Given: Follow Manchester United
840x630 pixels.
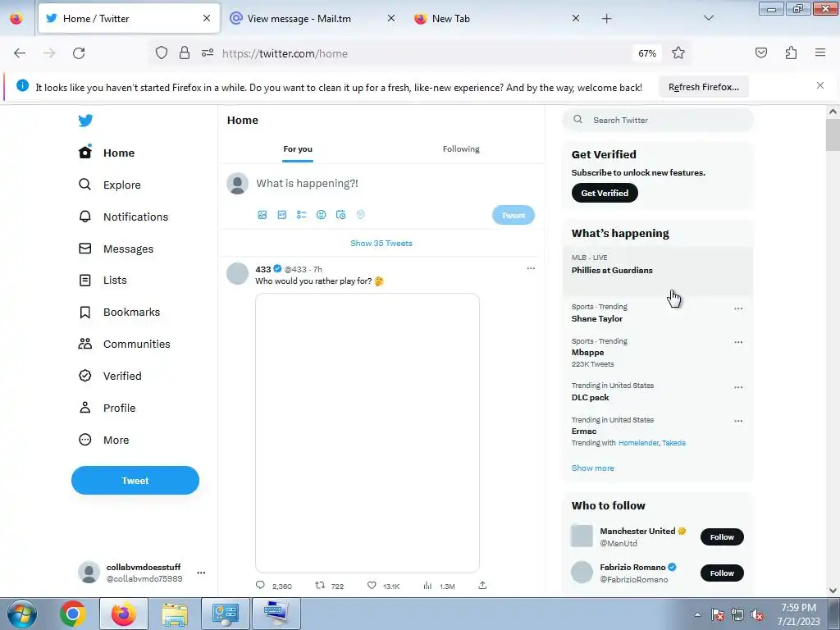Looking at the screenshot, I should pos(722,536).
